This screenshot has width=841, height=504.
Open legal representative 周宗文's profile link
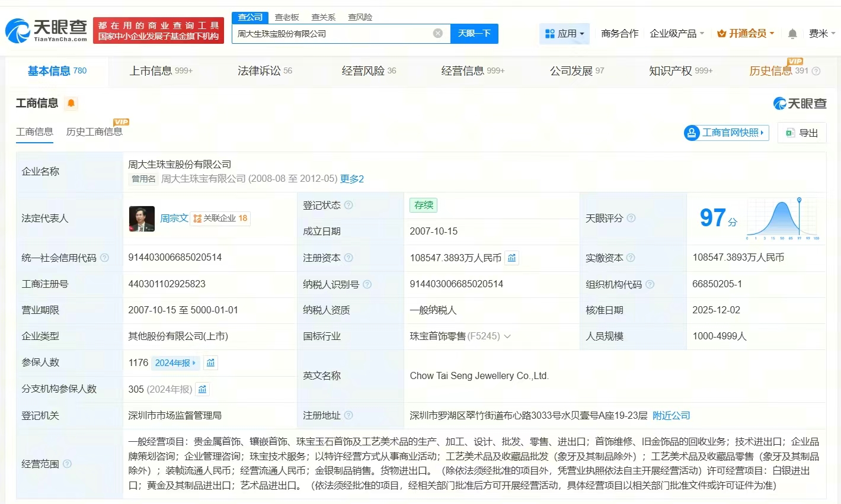174,219
